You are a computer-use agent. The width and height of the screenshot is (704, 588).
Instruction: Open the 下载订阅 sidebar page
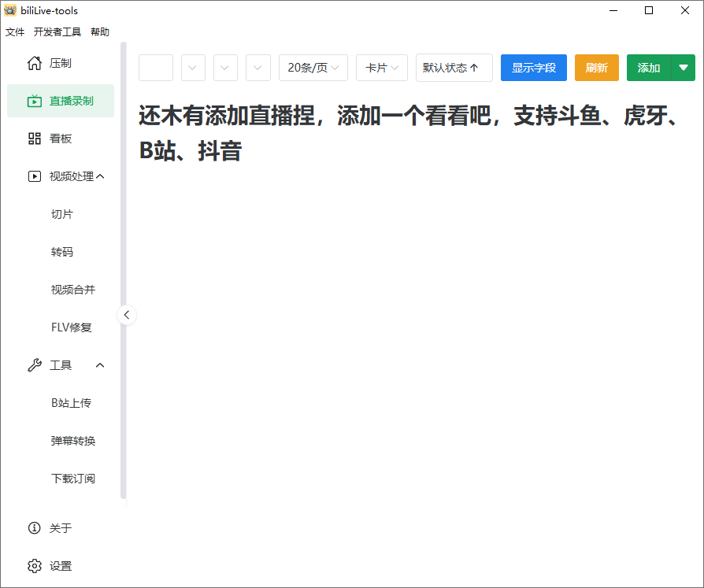coord(72,478)
